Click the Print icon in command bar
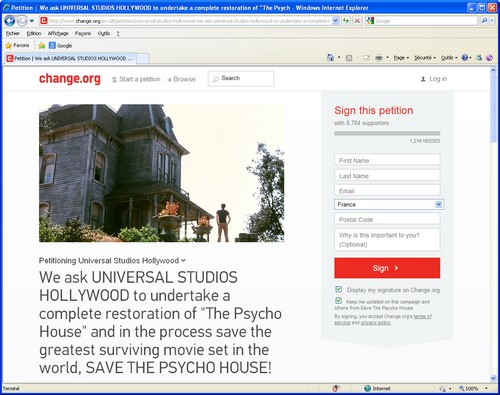 379,58
